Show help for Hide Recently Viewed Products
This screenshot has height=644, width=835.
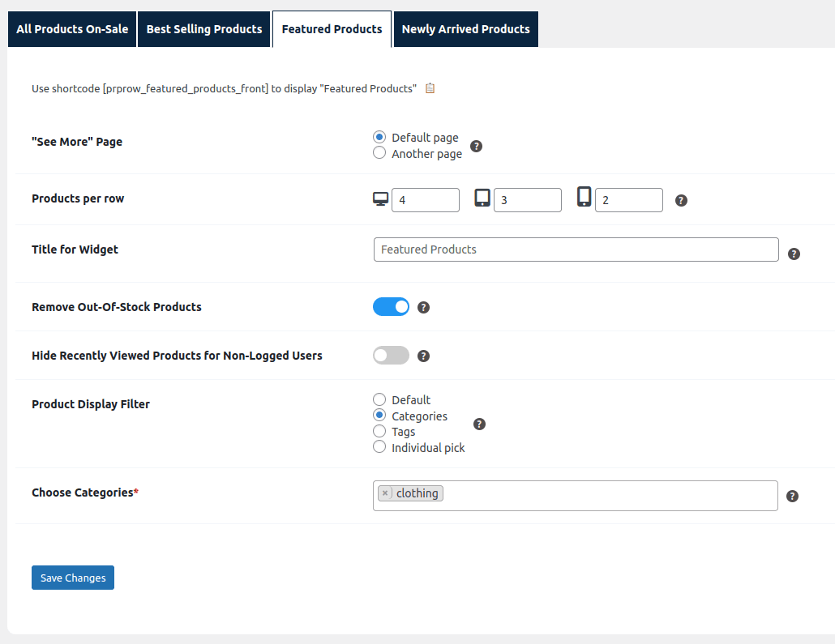423,356
